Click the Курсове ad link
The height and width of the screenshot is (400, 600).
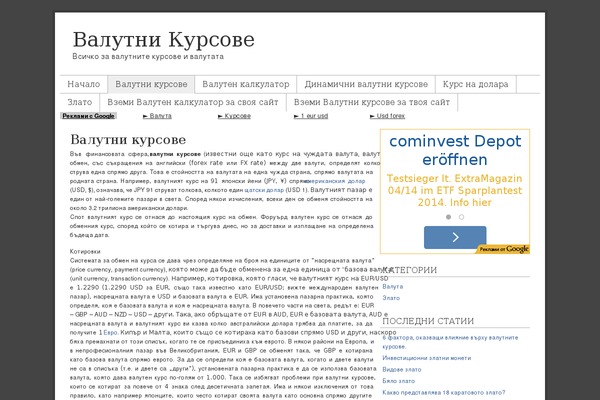tap(234, 116)
